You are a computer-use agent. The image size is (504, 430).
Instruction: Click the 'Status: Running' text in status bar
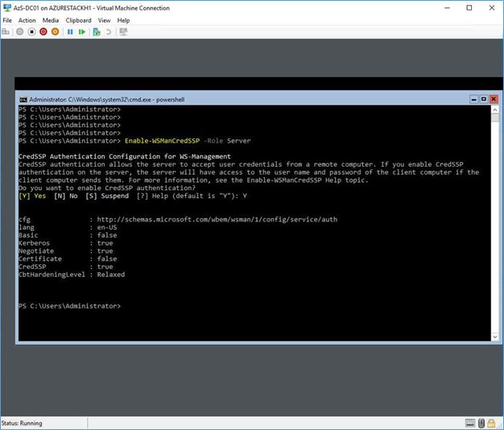pos(22,423)
